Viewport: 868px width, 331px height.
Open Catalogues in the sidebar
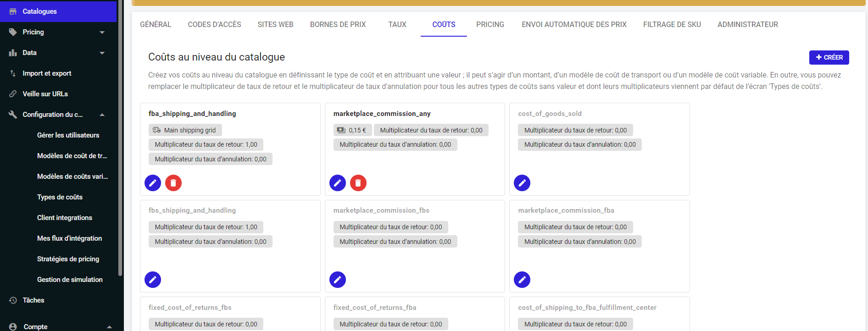[58, 11]
